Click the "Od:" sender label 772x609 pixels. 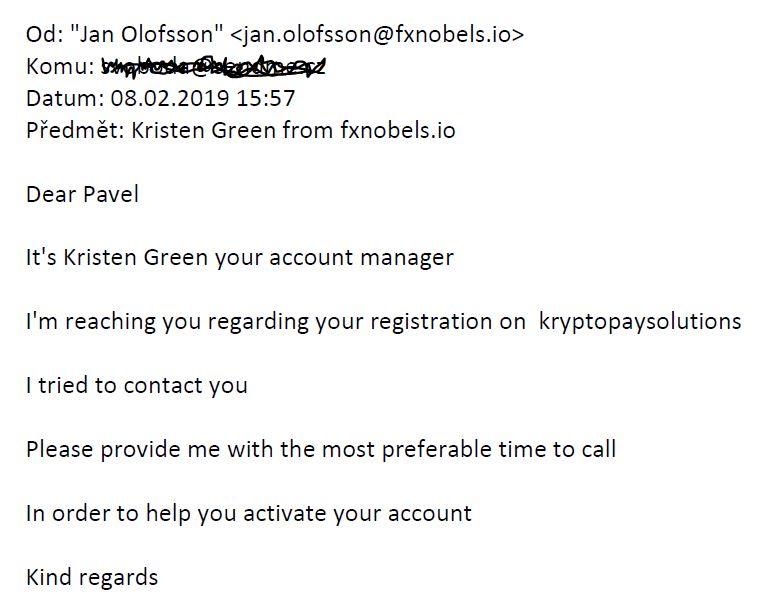click(x=44, y=34)
